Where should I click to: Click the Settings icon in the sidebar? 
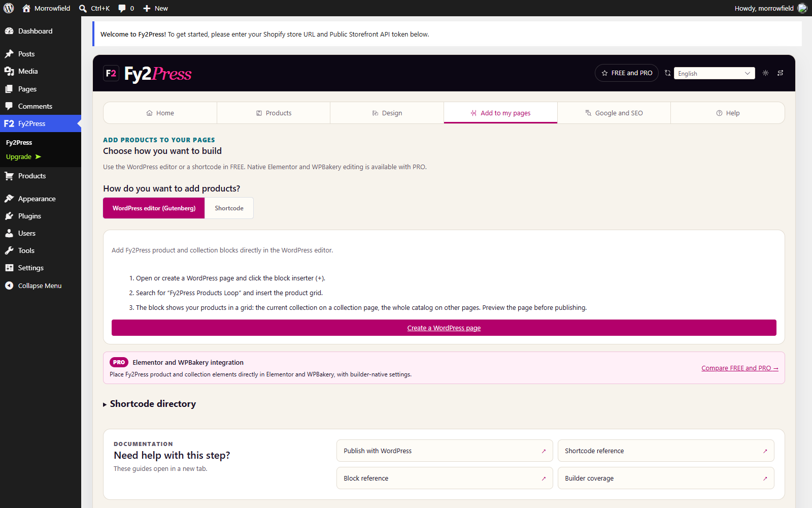[x=9, y=268]
